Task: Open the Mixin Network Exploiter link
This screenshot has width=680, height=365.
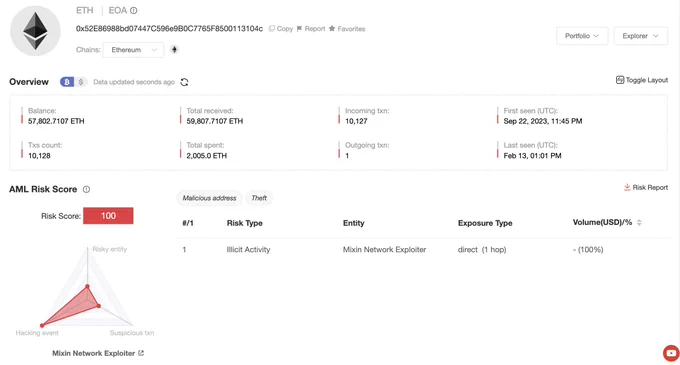Action: coord(98,353)
